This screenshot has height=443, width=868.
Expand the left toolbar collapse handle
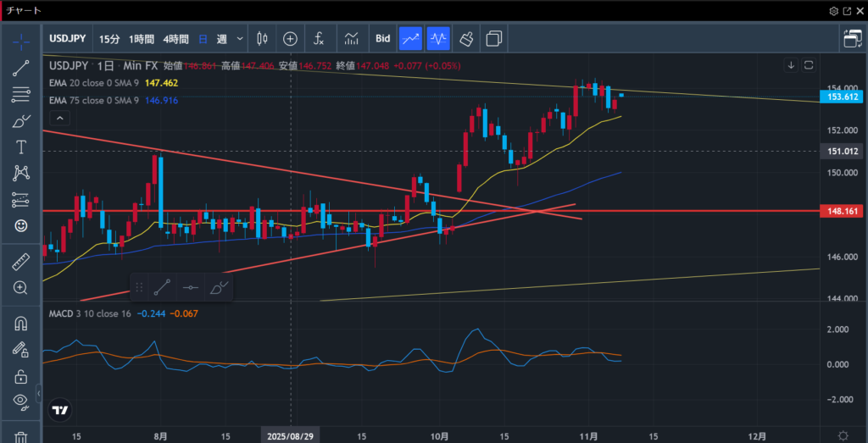click(39, 393)
